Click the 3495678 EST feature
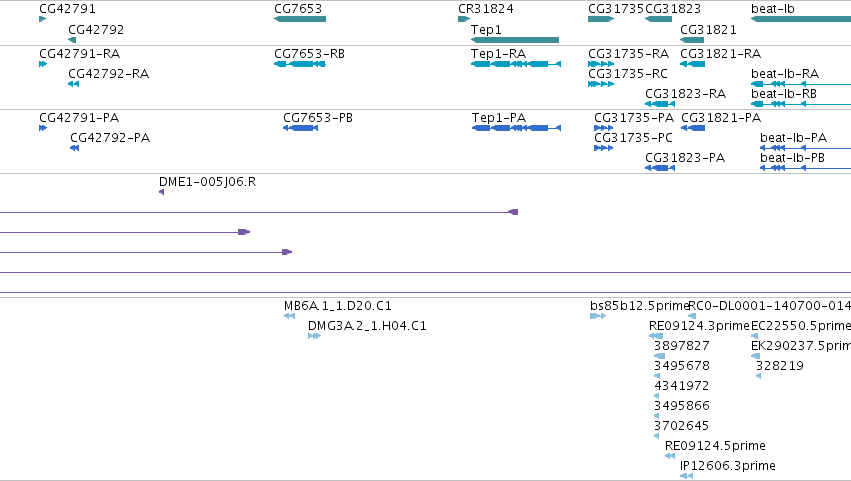This screenshot has width=851, height=481. point(657,376)
